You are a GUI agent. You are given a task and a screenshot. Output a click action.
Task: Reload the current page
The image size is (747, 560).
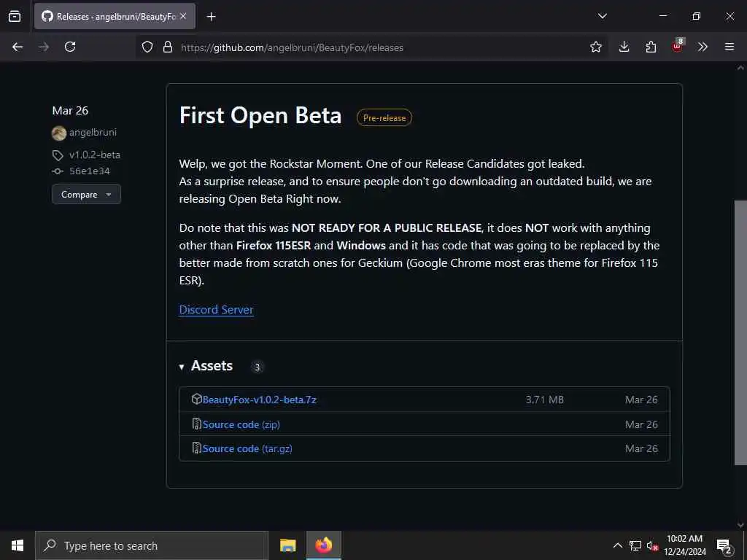(70, 47)
